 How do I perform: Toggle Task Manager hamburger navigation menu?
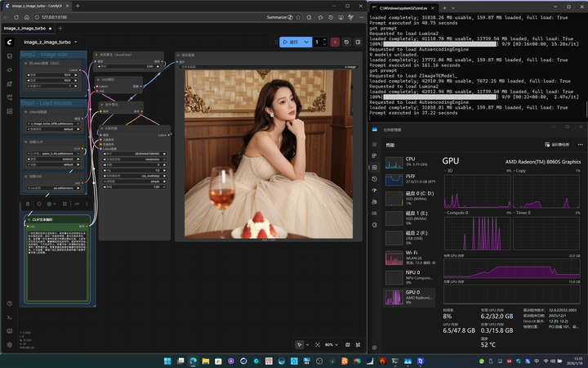point(375,143)
